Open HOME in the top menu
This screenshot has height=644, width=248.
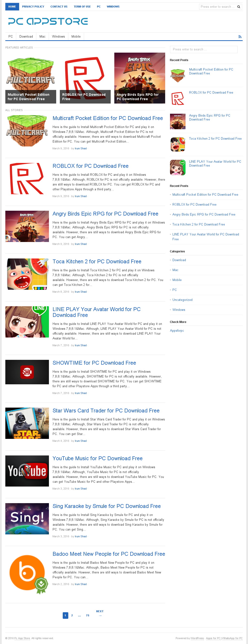pyautogui.click(x=12, y=7)
